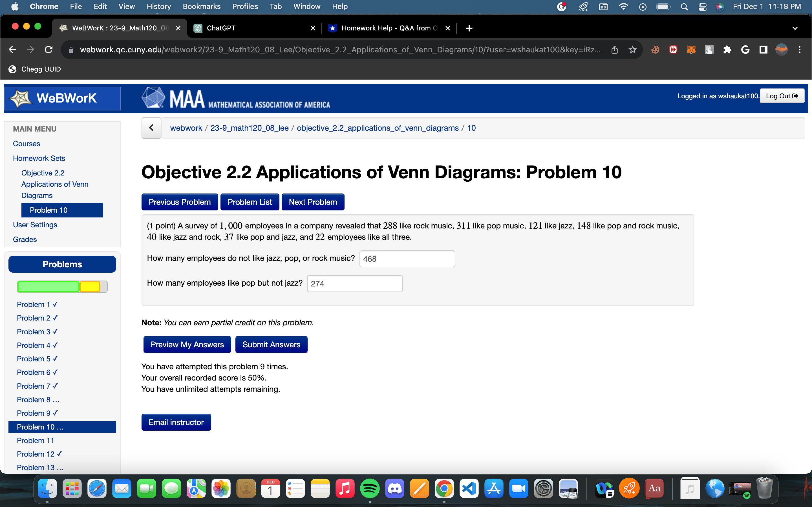This screenshot has width=812, height=507.
Task: Click the MetaMask fox extension icon
Action: click(x=691, y=50)
